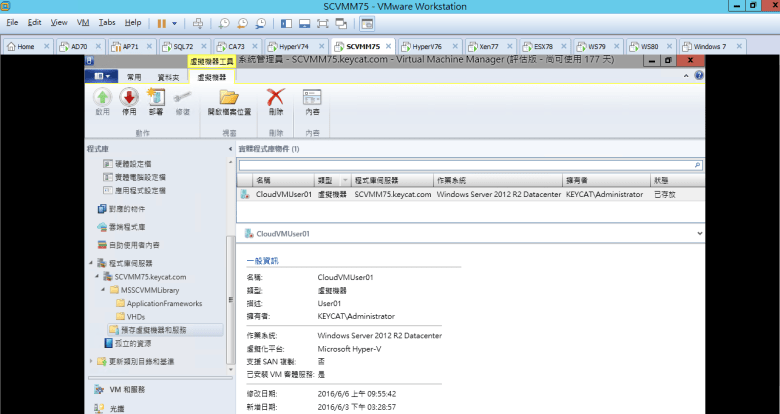Open 內容 (Properties) from the ribbon

point(312,101)
